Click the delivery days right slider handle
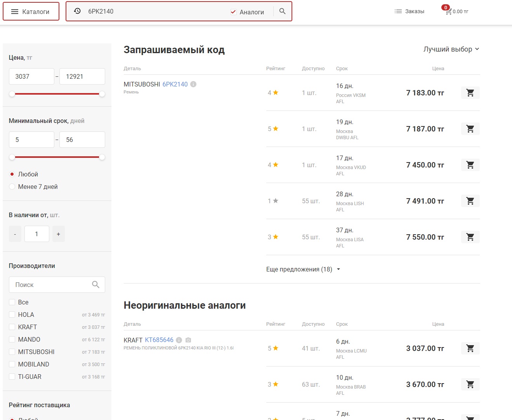Screen dimensions: 512x420 pos(102,157)
